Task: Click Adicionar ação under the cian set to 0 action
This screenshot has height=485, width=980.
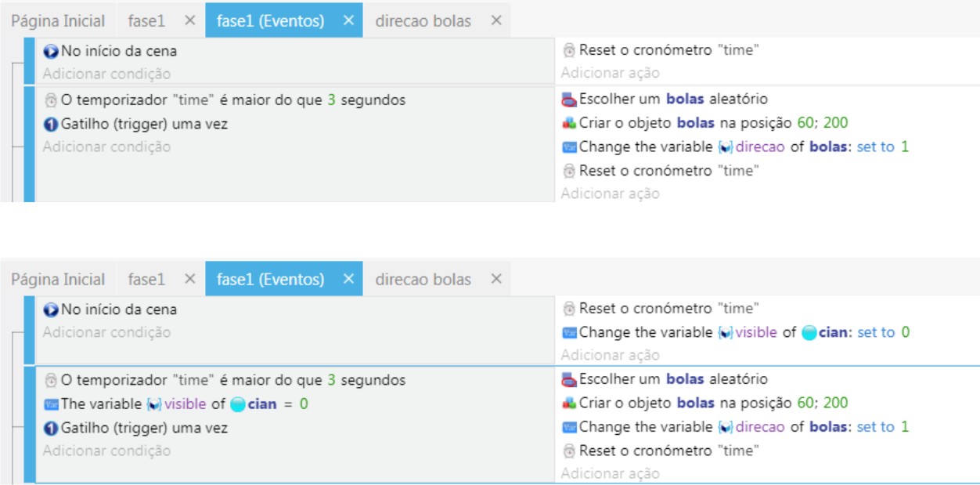Action: 610,356
